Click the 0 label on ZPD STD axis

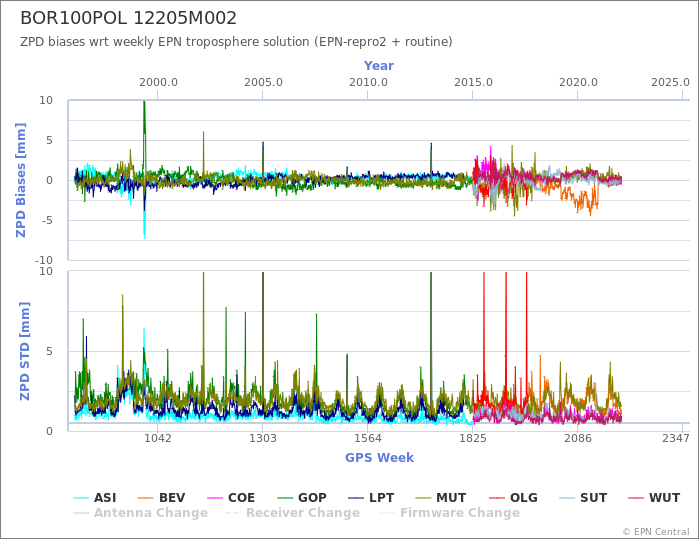click(x=50, y=431)
